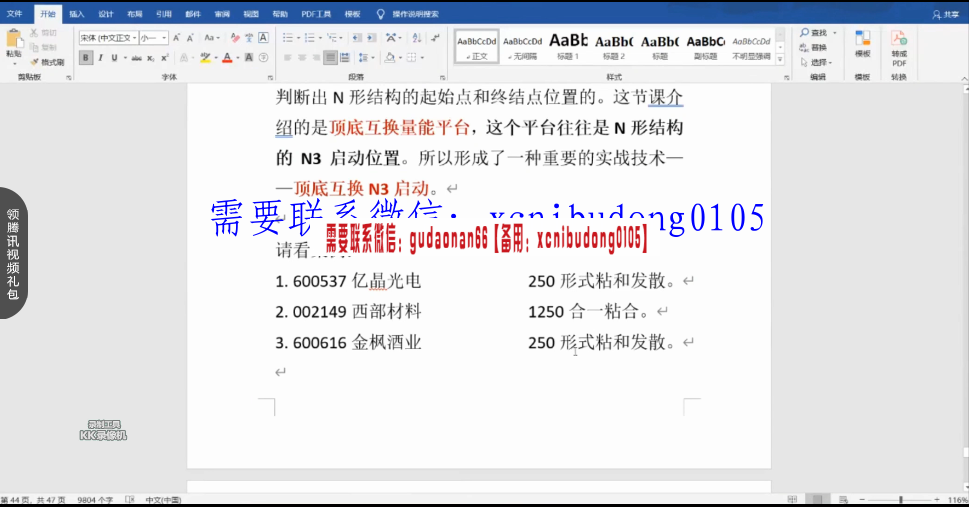The image size is (969, 507).
Task: Increase font size with grow font icon
Action: 177,38
